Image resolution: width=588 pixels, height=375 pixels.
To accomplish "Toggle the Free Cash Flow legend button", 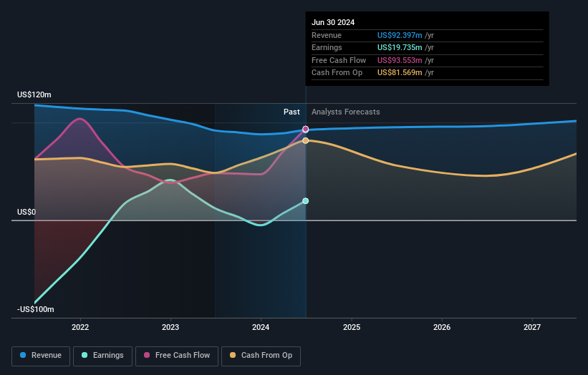I will [x=177, y=356].
